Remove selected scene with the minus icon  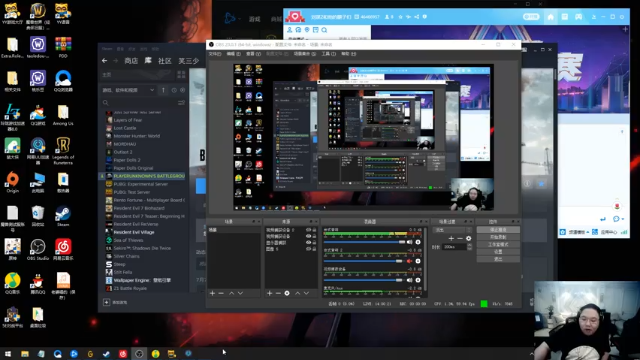click(221, 293)
